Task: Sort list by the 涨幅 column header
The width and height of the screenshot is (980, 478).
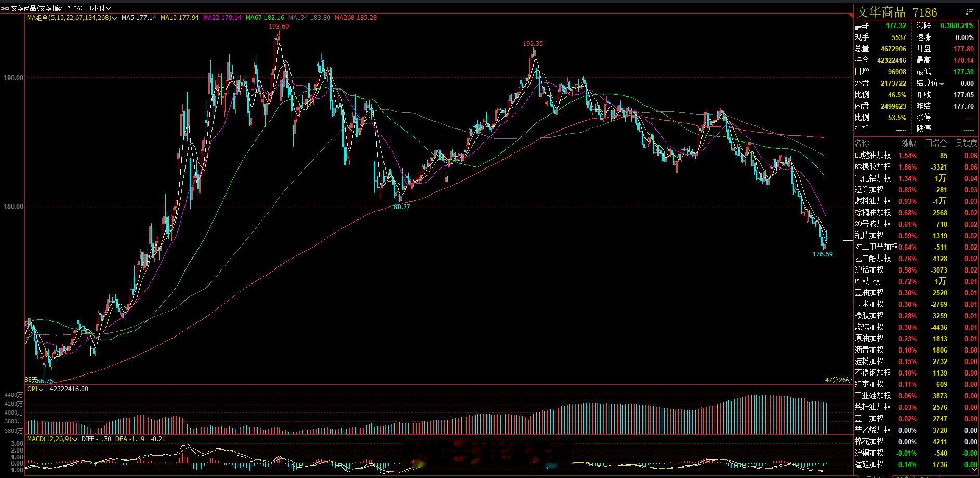Action: tap(909, 143)
